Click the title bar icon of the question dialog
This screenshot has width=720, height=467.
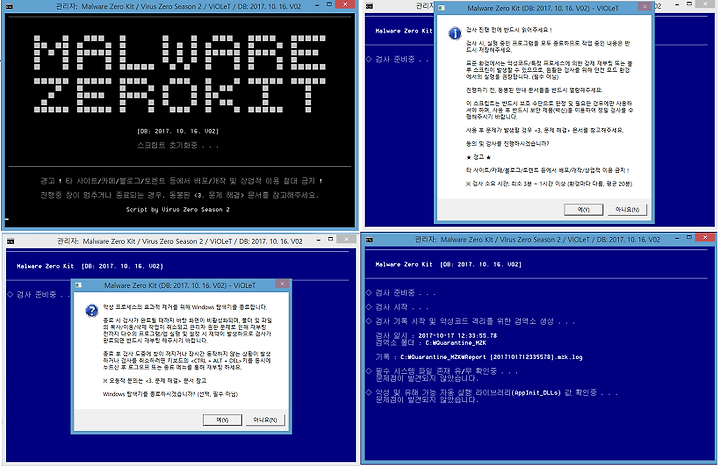click(x=79, y=285)
